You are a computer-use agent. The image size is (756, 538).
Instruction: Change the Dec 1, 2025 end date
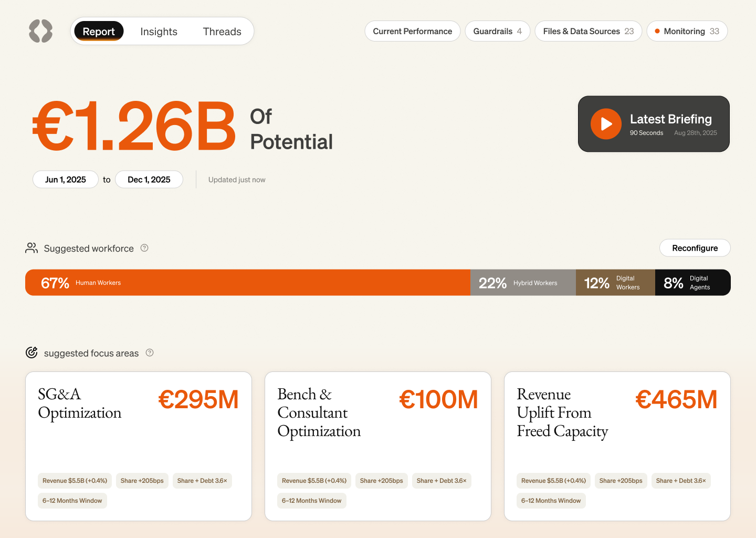(x=149, y=179)
